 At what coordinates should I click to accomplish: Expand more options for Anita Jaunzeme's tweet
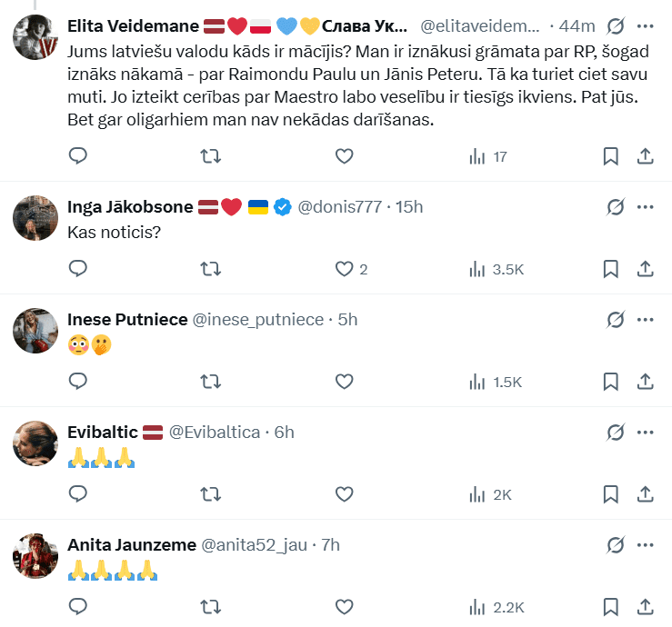coord(645,544)
